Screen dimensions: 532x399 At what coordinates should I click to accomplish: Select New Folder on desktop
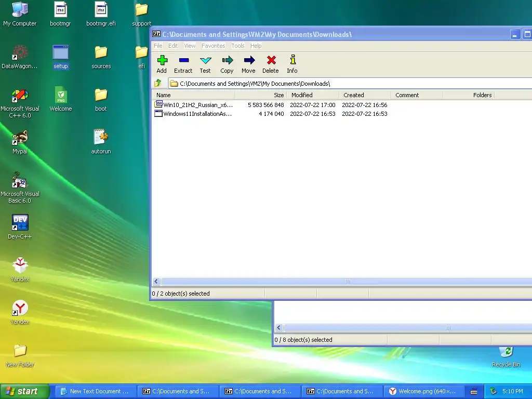(x=20, y=355)
